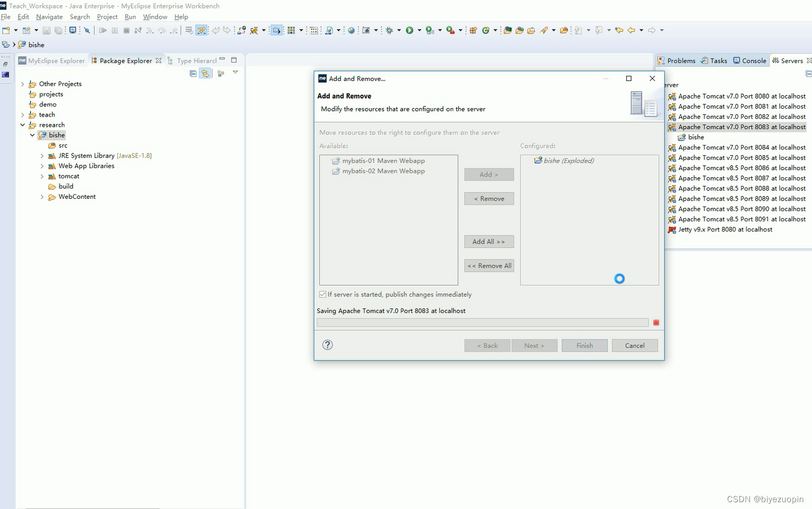Select bishe (Exploded) in Configured list

[564, 161]
